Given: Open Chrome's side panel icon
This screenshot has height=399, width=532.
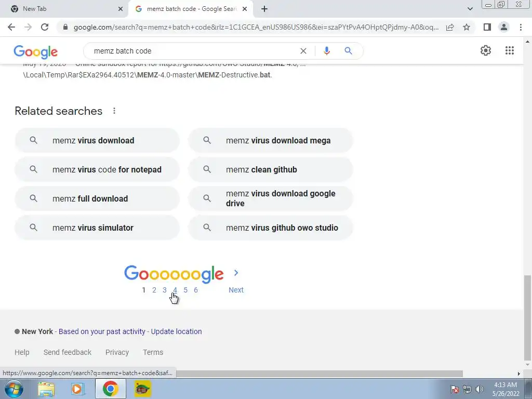Looking at the screenshot, I should (487, 27).
